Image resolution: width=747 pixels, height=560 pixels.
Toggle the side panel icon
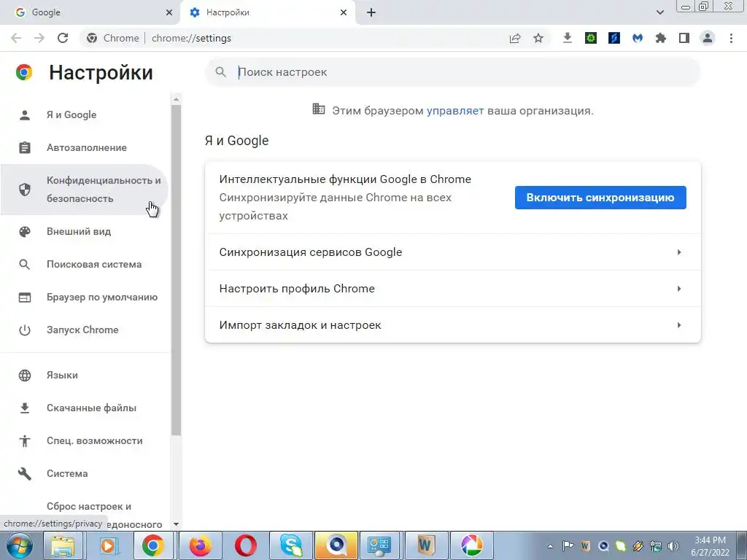click(684, 38)
